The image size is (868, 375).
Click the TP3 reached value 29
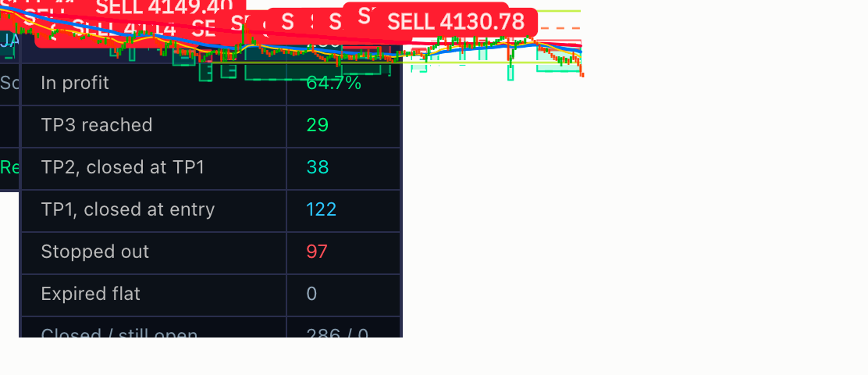317,125
